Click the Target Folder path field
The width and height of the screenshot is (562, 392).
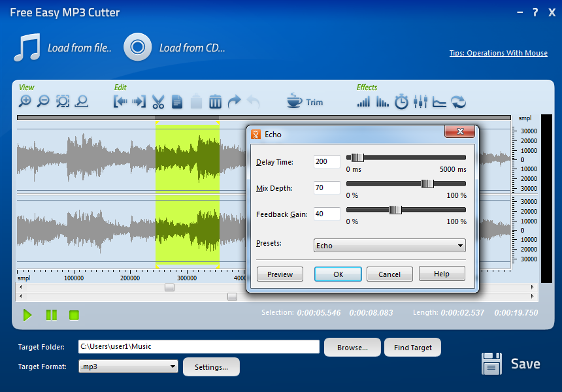[x=199, y=346]
